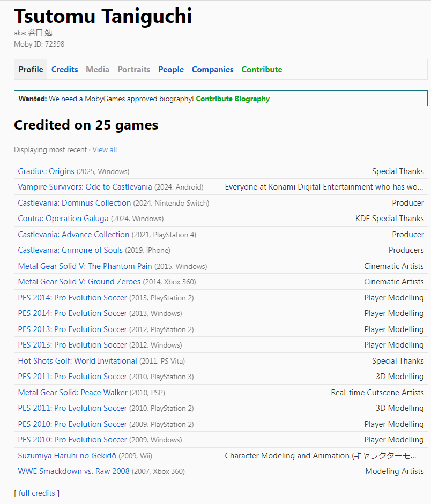Click Cinematic Artists for Ground Zeroes
This screenshot has width=431, height=504.
(x=393, y=282)
